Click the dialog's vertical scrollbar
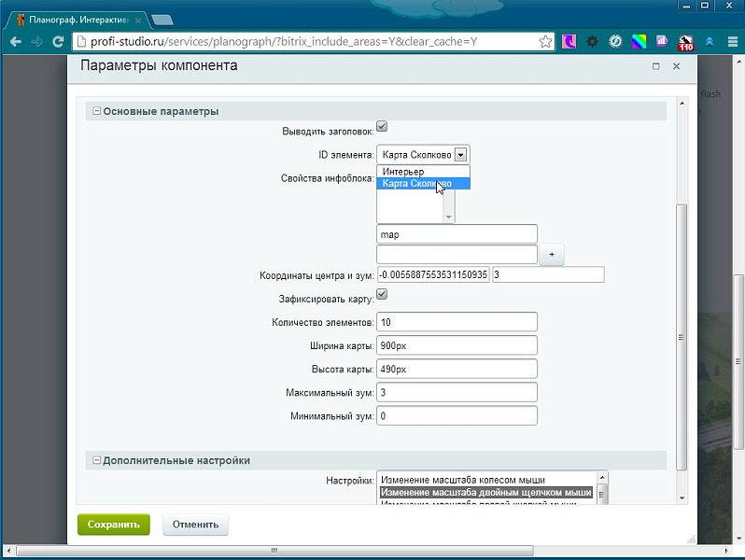Image resolution: width=745 pixels, height=560 pixels. pos(681,336)
